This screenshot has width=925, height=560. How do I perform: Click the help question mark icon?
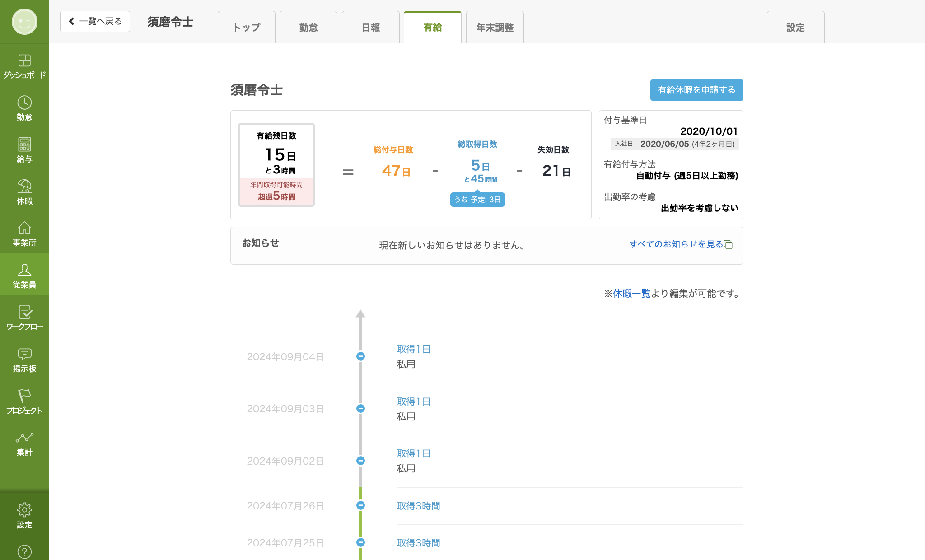pos(24,551)
